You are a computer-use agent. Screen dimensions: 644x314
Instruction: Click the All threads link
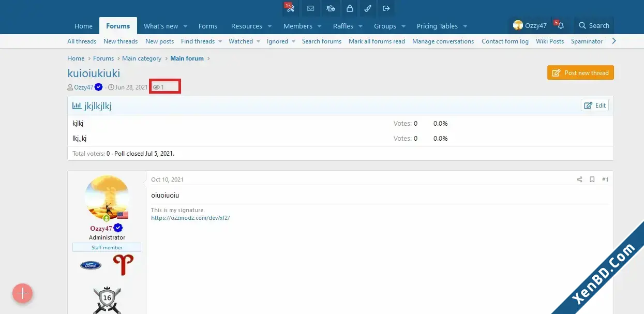[x=82, y=41]
